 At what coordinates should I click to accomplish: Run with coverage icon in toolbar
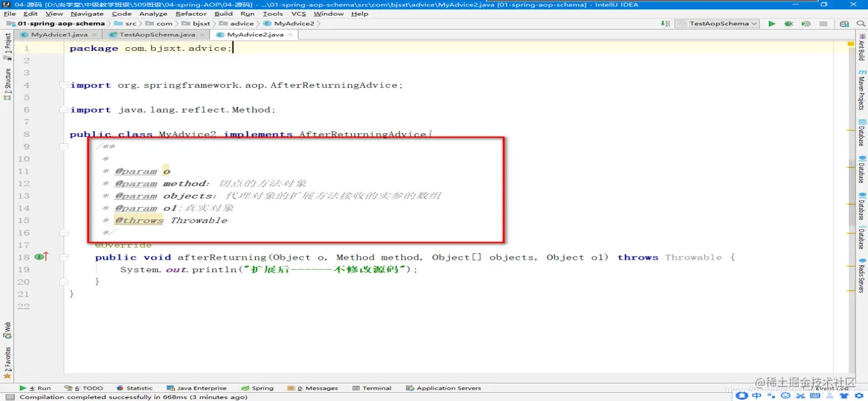pyautogui.click(x=805, y=24)
